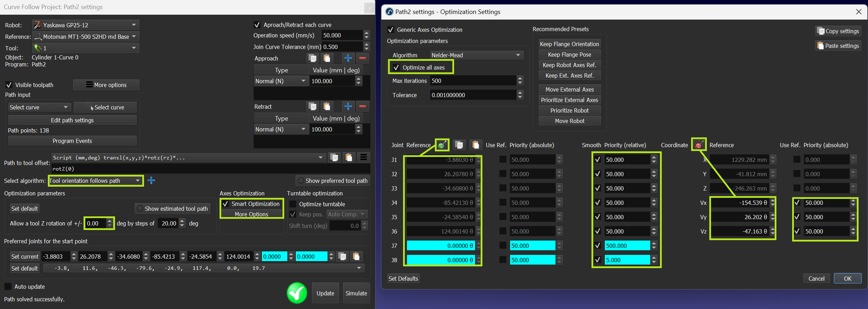Viewport: 868px width, 309px height.
Task: Click the Keep Flange Orientation preset
Action: tap(569, 44)
